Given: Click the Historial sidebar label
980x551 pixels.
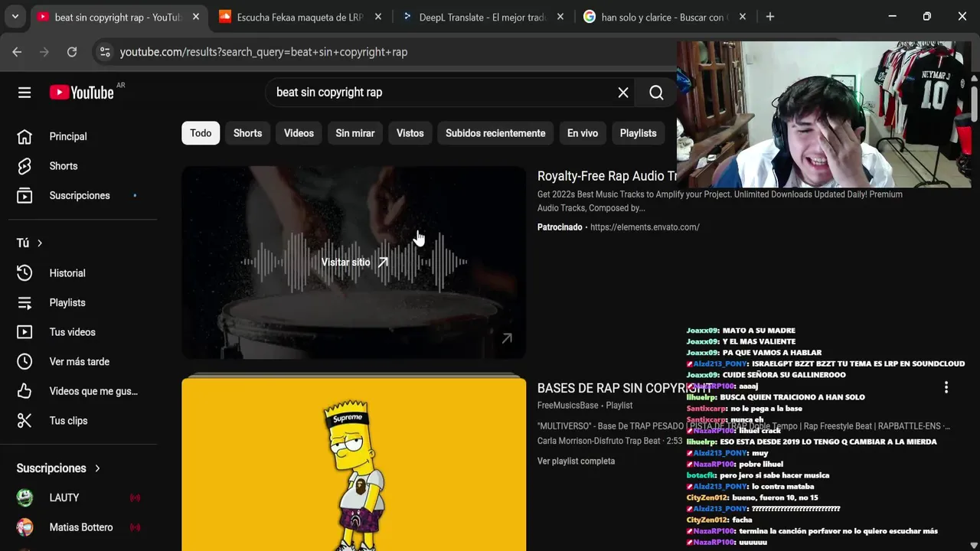Looking at the screenshot, I should click(x=67, y=273).
